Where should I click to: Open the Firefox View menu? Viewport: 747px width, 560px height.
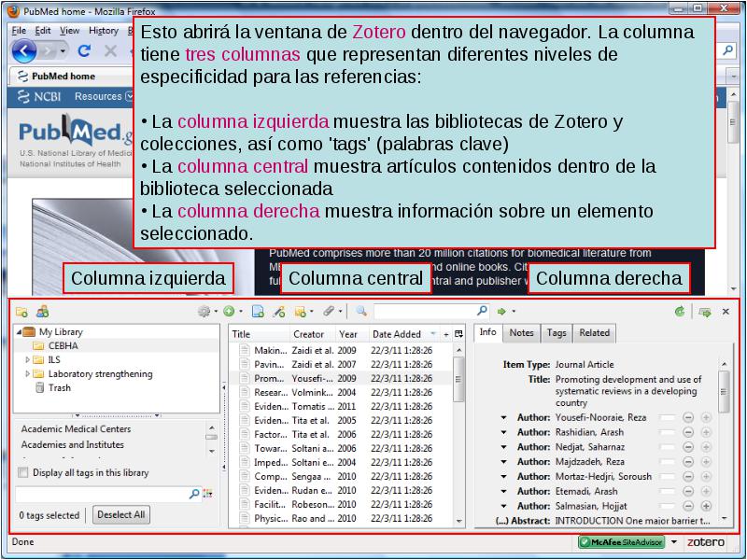[69, 31]
